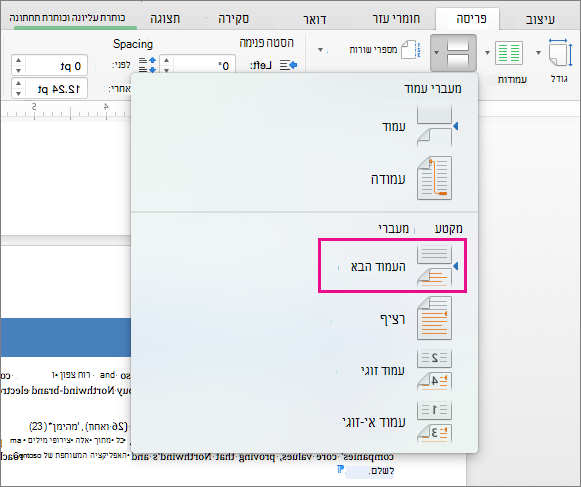Switch to the סקירה (Review) tab
581x487 pixels.
tap(233, 19)
